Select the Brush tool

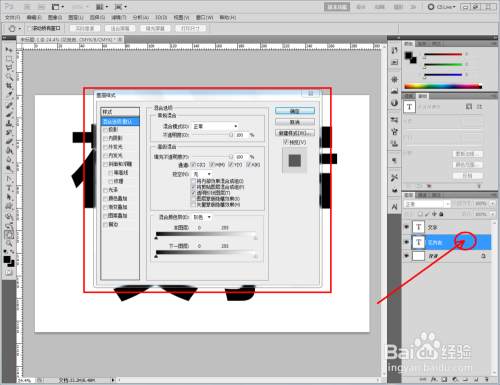pyautogui.click(x=9, y=114)
